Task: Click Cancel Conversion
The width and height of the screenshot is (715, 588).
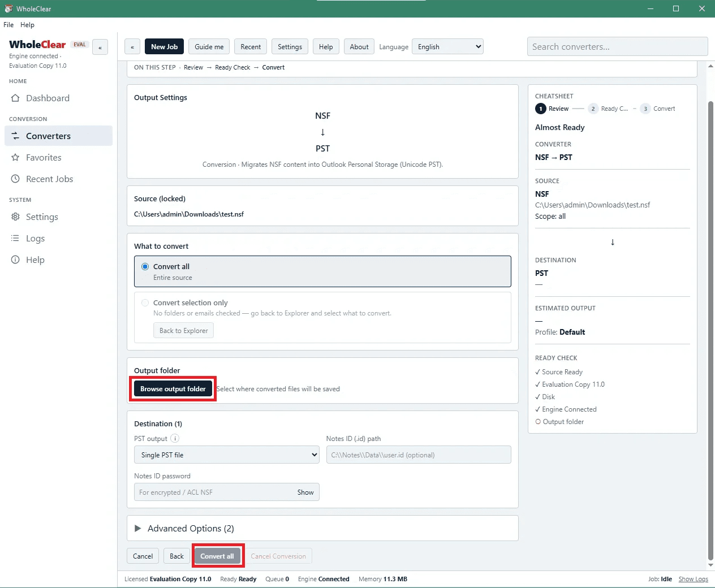Action: (278, 556)
